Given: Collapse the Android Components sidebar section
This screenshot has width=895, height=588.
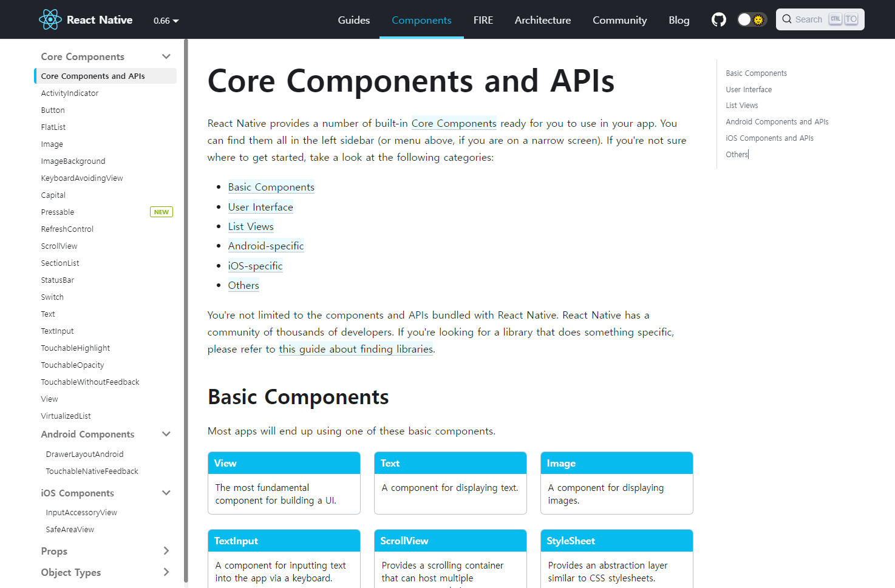Looking at the screenshot, I should [166, 434].
